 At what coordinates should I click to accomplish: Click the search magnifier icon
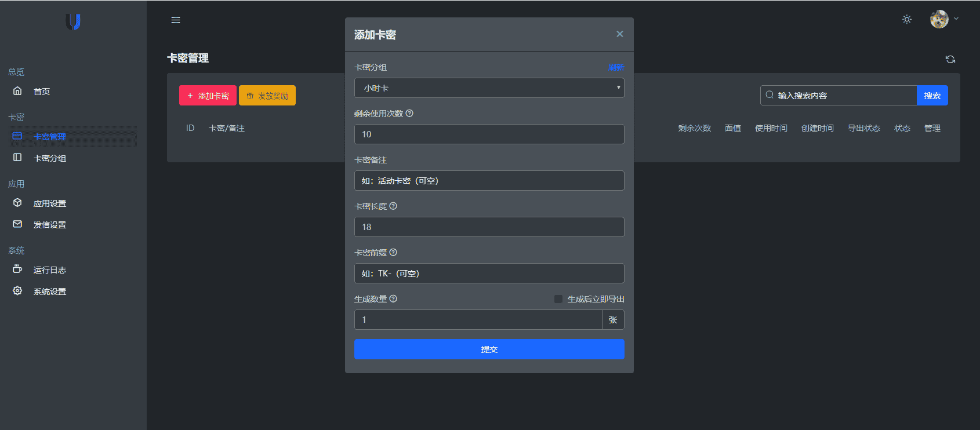(x=770, y=95)
